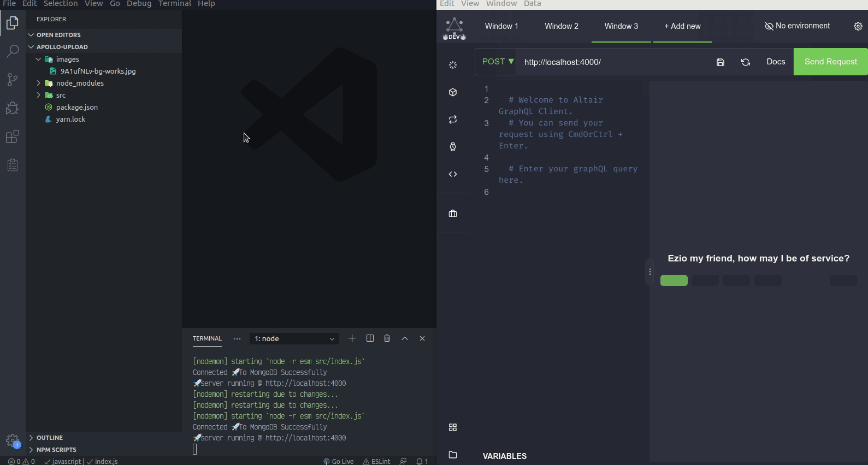868x465 pixels.
Task: Click the TERMINAL panel tab
Action: pos(207,338)
